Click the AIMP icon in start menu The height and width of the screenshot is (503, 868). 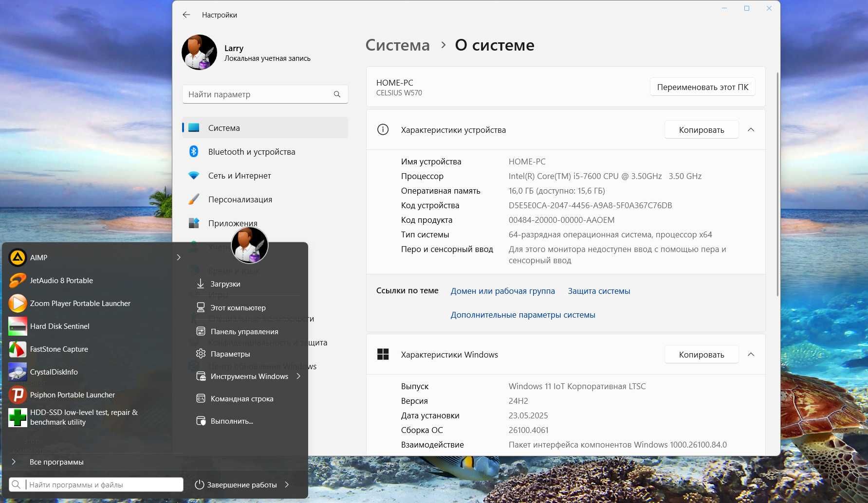point(18,257)
